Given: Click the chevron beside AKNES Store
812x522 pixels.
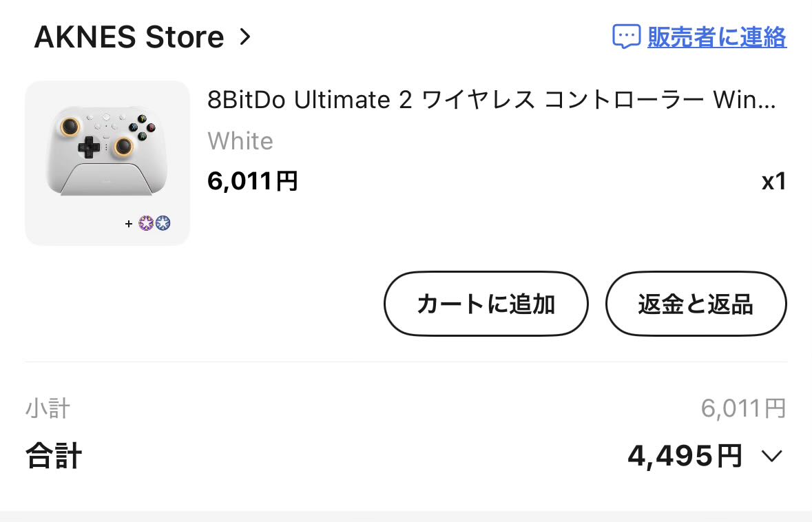Looking at the screenshot, I should 245,37.
